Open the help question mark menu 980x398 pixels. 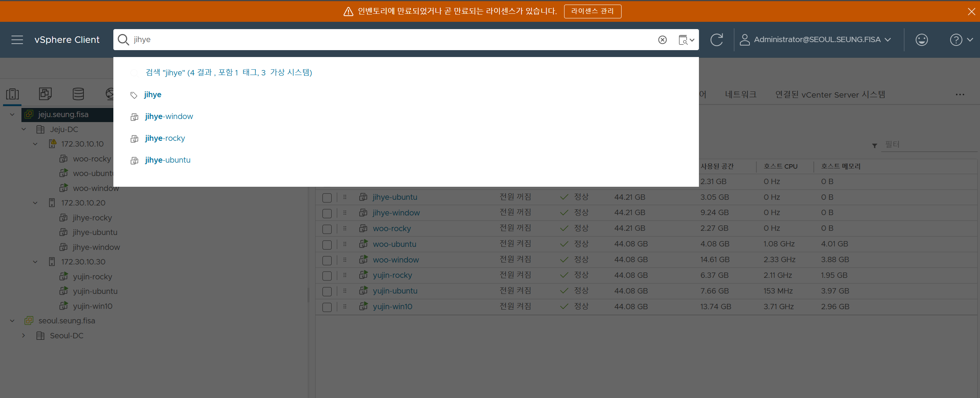point(961,40)
